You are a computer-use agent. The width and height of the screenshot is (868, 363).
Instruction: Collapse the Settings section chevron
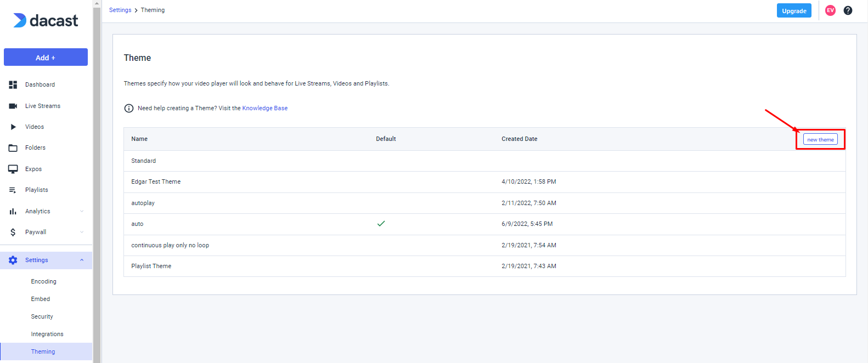click(82, 260)
